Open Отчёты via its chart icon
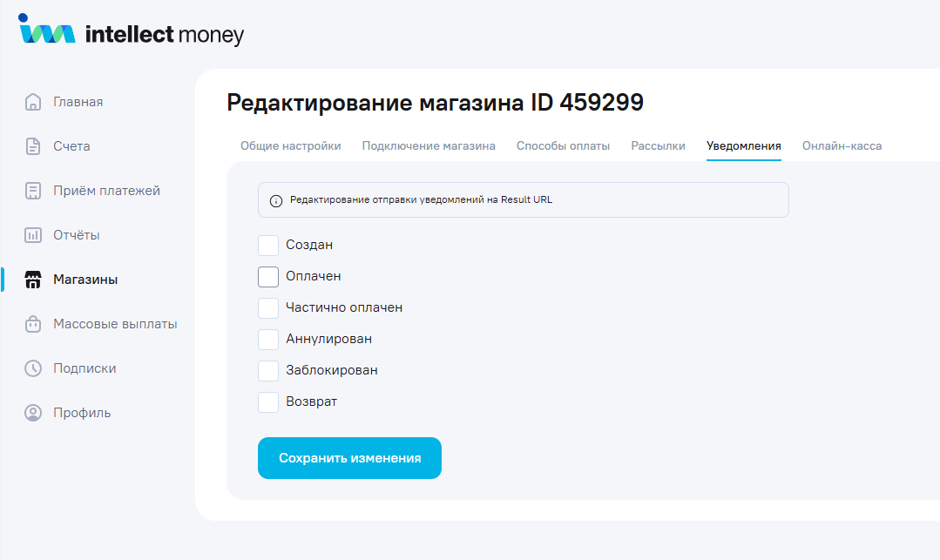This screenshot has height=560, width=940. [x=33, y=235]
